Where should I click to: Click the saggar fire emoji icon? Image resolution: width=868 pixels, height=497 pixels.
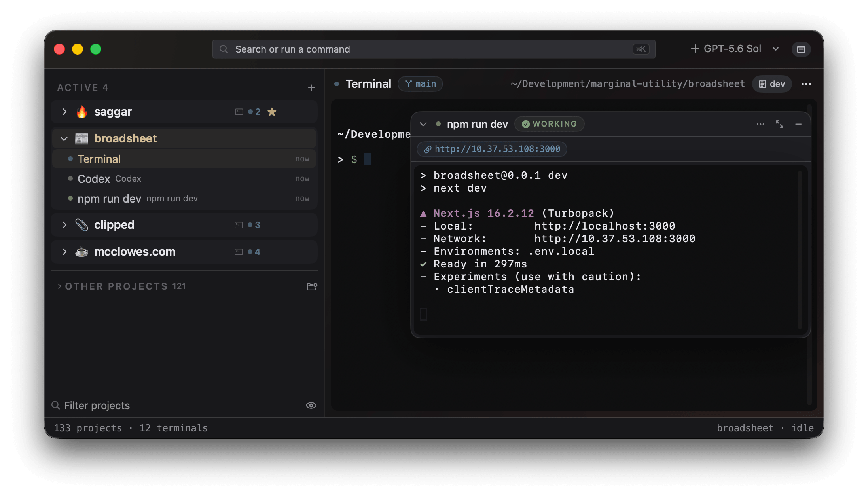coord(82,112)
